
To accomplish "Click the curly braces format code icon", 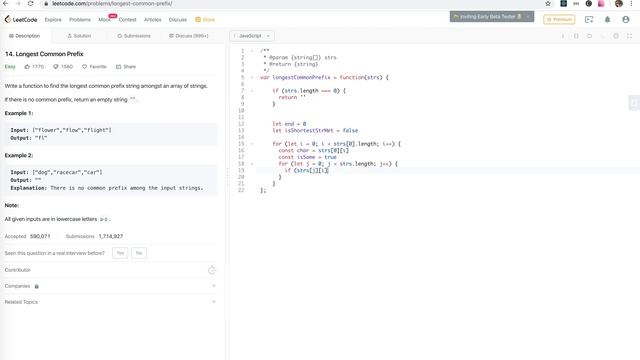I will tap(576, 36).
